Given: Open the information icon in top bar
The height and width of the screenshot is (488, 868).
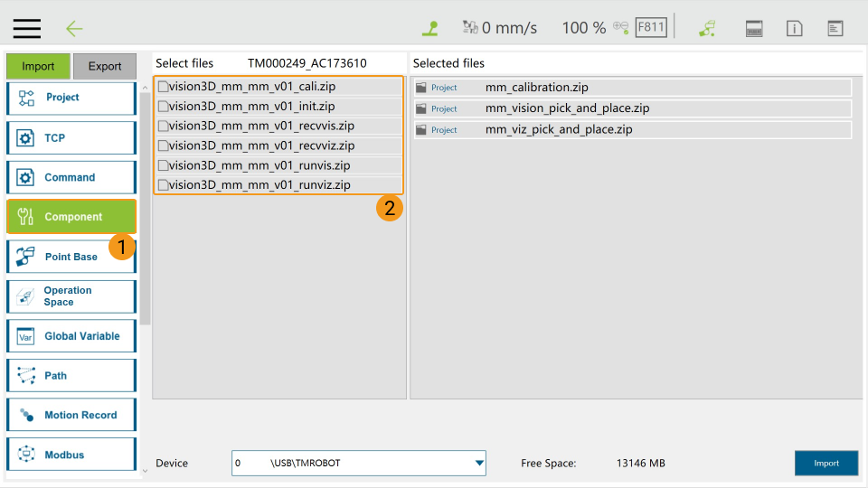Looking at the screenshot, I should [x=794, y=28].
